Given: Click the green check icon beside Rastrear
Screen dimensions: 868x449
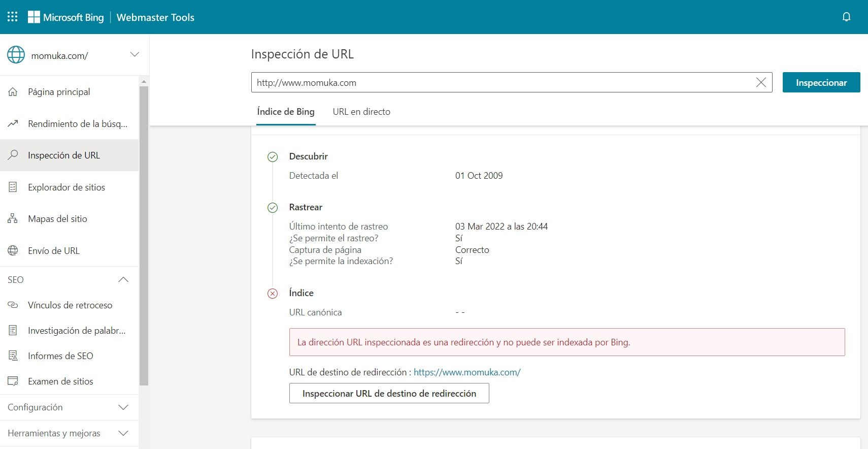Looking at the screenshot, I should tap(273, 208).
